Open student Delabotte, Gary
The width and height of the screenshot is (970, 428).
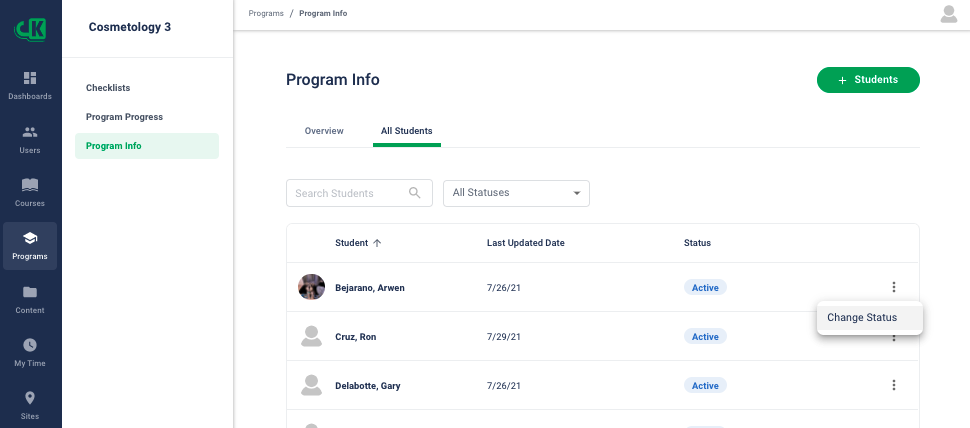click(367, 386)
